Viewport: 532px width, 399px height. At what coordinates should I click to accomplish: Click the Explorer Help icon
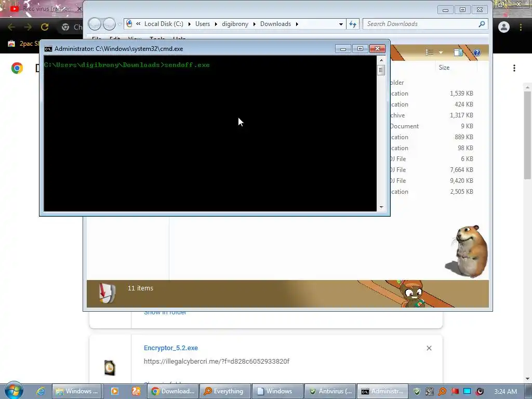(x=477, y=52)
